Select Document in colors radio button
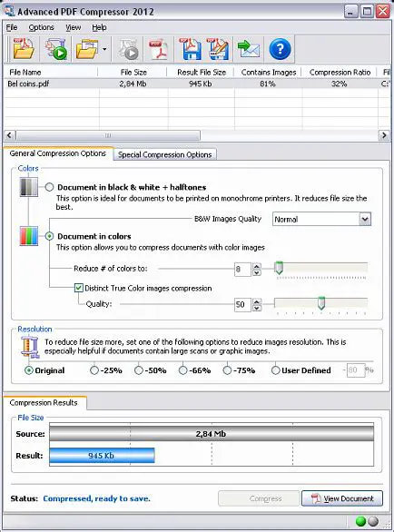This screenshot has width=394, height=532. point(49,236)
